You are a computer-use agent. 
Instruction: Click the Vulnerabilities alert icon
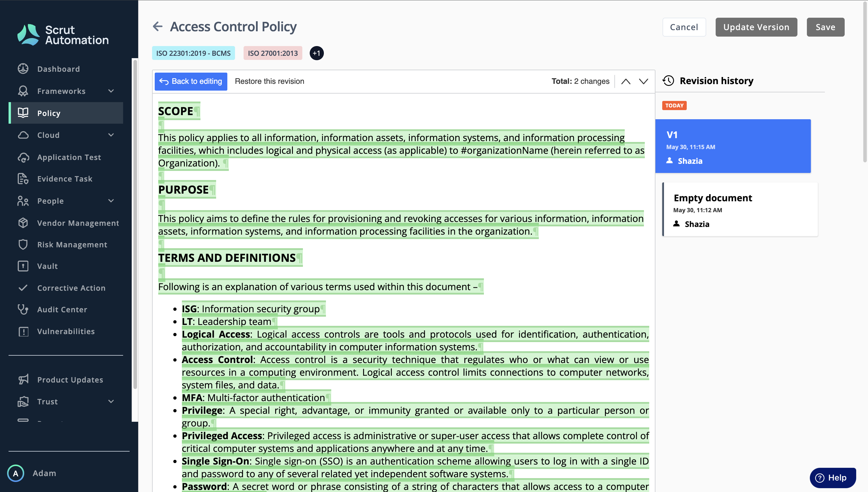[x=23, y=331]
